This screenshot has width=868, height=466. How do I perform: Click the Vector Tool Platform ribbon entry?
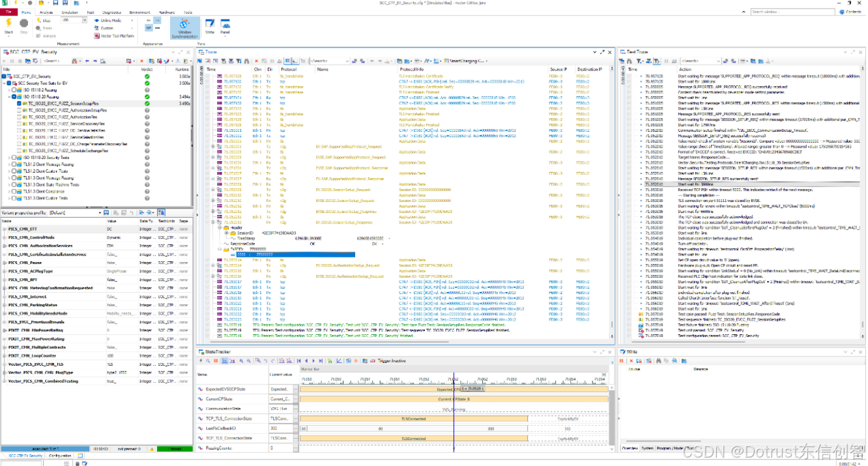click(x=115, y=36)
